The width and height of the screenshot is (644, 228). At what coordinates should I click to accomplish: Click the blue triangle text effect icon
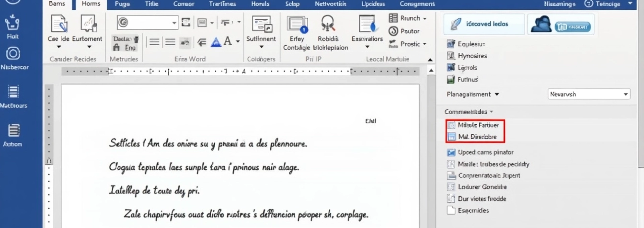click(x=216, y=42)
